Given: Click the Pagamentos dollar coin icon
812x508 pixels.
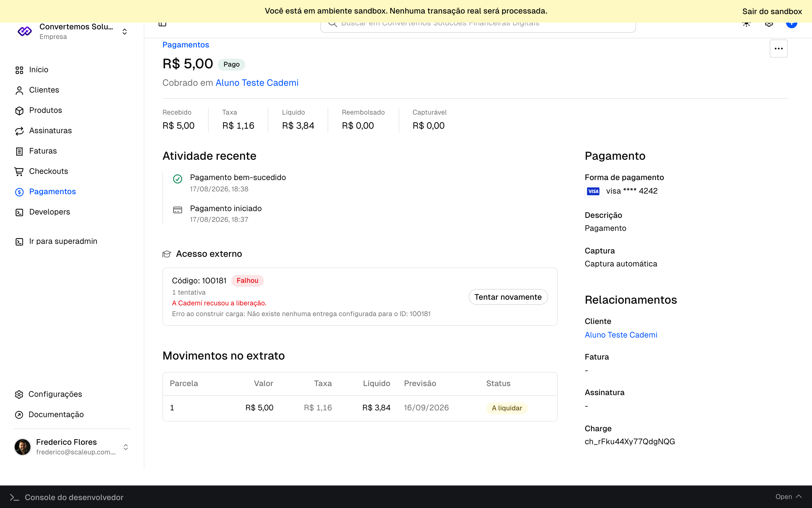Looking at the screenshot, I should click(19, 192).
